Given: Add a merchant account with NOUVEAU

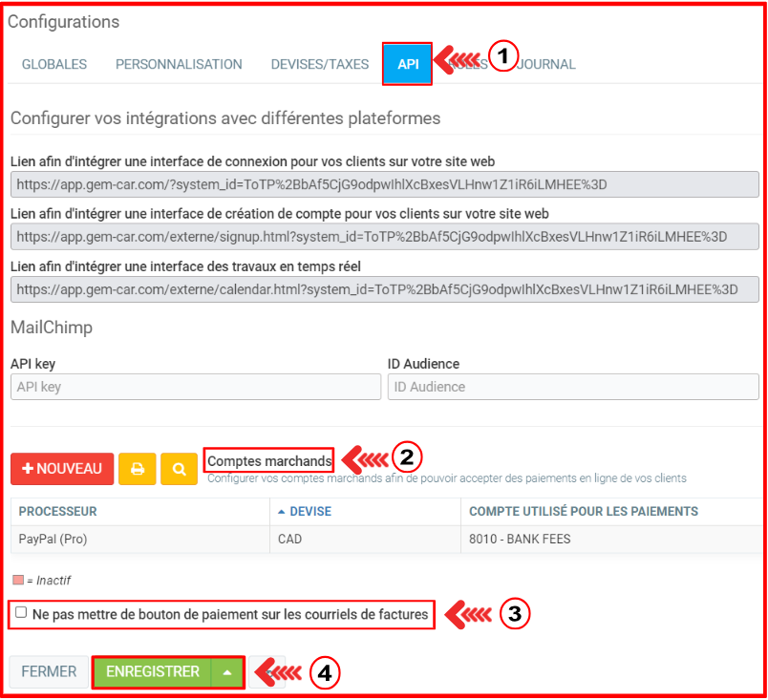Looking at the screenshot, I should (62, 469).
